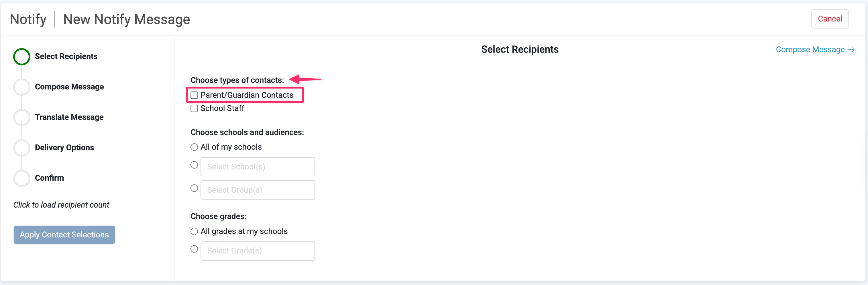
Task: Open the Select School(s) dropdown
Action: (258, 167)
